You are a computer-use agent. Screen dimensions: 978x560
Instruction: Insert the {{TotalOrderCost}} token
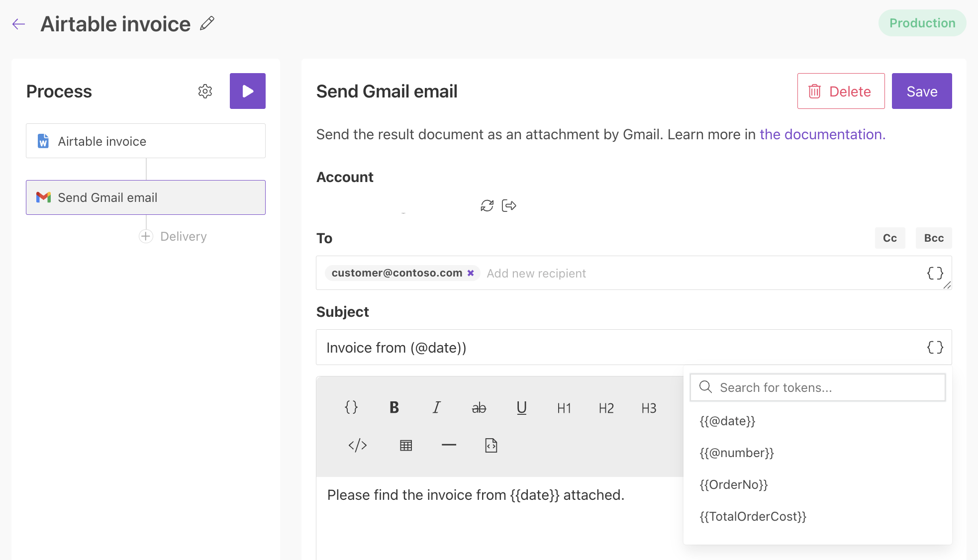coord(753,516)
